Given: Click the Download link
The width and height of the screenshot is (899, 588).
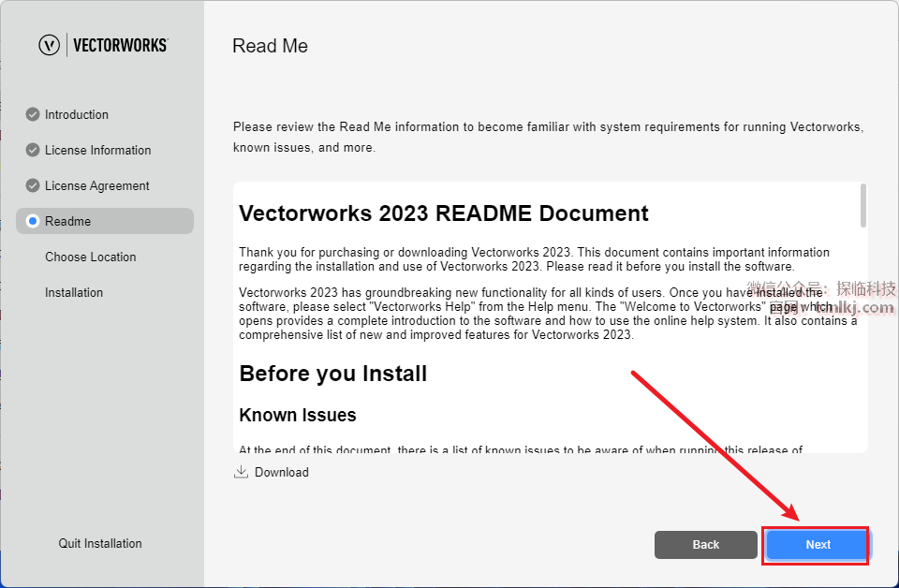Looking at the screenshot, I should click(x=282, y=472).
